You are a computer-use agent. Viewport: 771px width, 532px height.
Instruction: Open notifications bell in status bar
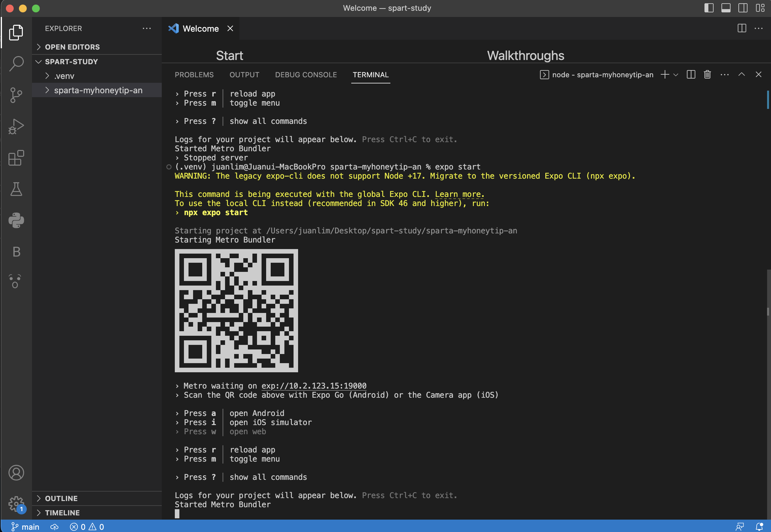pyautogui.click(x=759, y=527)
